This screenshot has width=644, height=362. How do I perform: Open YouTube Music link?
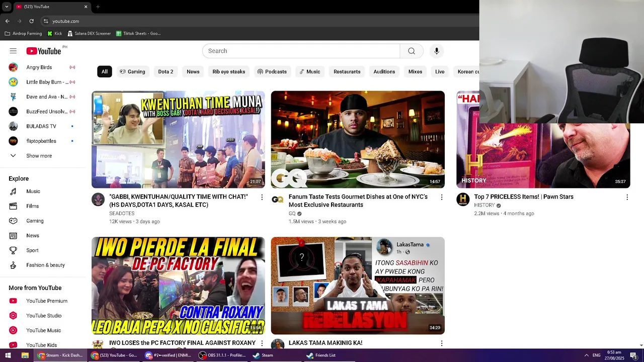pos(42,330)
